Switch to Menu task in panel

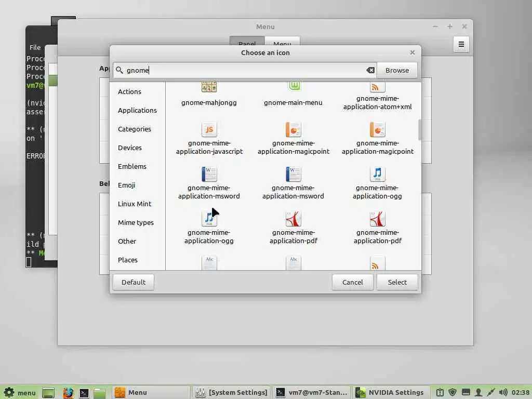tap(151, 393)
